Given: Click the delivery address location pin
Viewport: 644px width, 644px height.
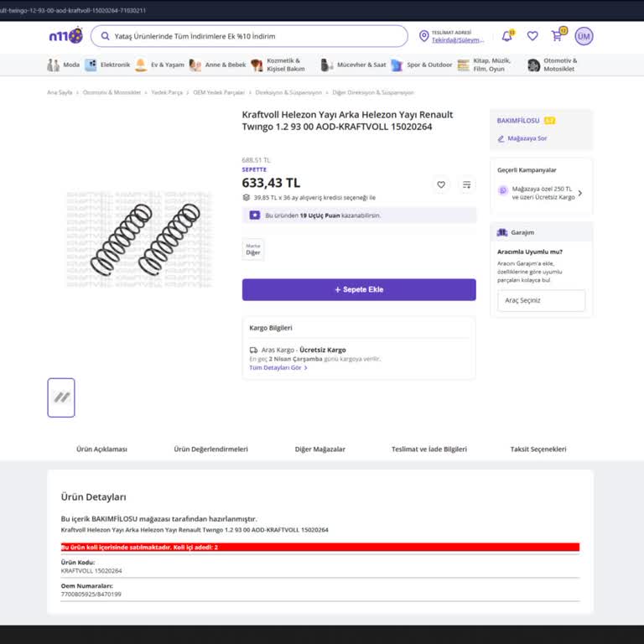Looking at the screenshot, I should [423, 36].
